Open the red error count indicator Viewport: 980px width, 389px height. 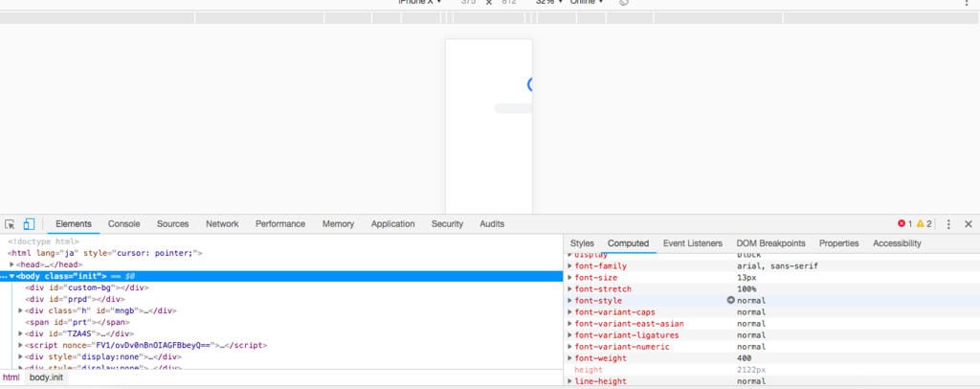905,224
